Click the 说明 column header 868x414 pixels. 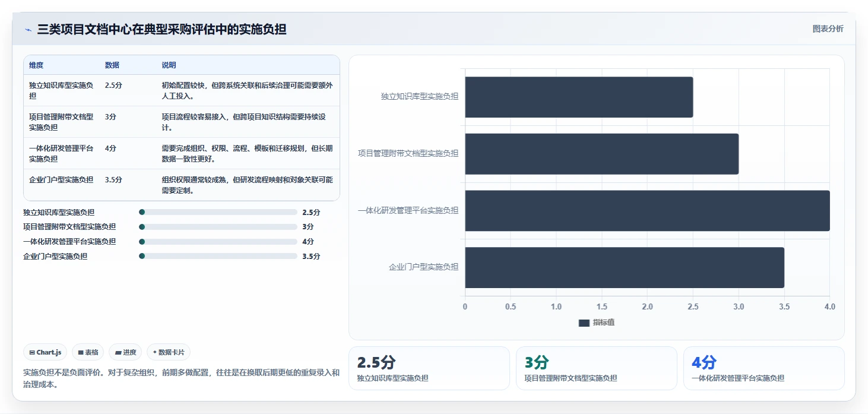coord(169,65)
